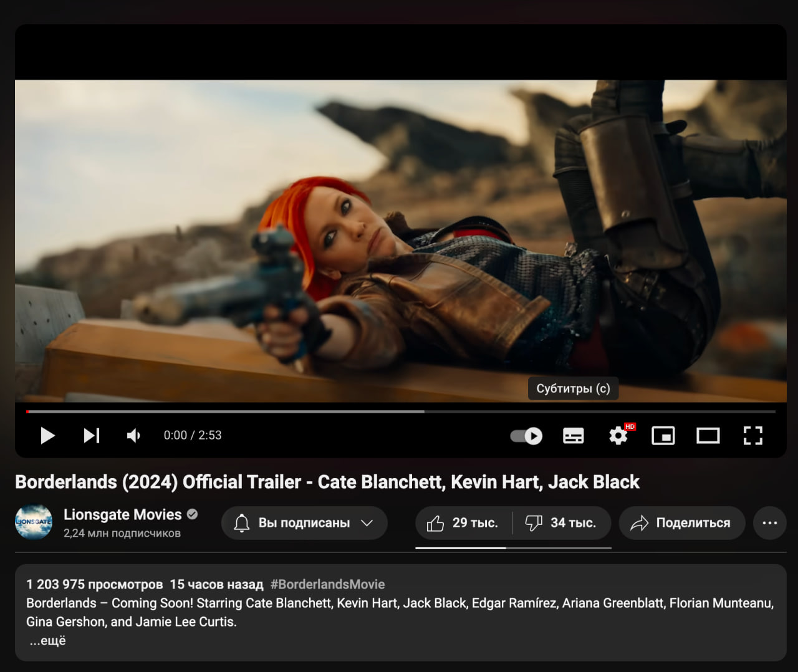798x672 pixels.
Task: Click the verified badge next to Lionsgate Movies
Action: click(x=193, y=514)
